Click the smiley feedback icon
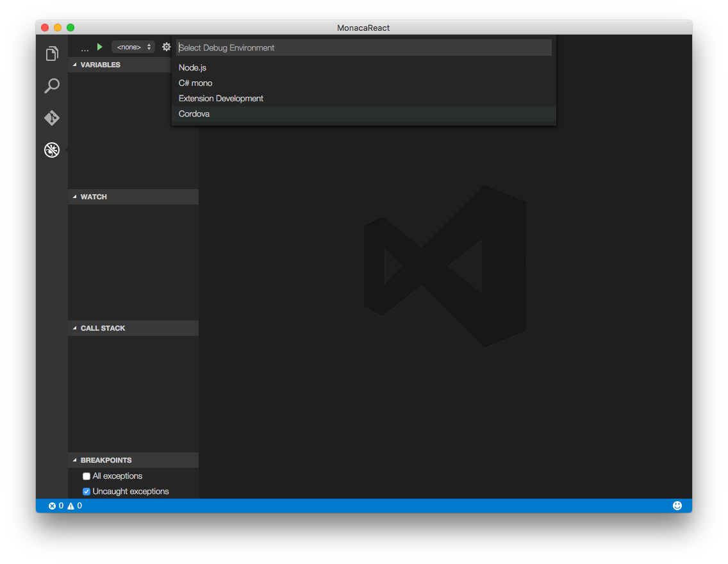 (x=677, y=506)
